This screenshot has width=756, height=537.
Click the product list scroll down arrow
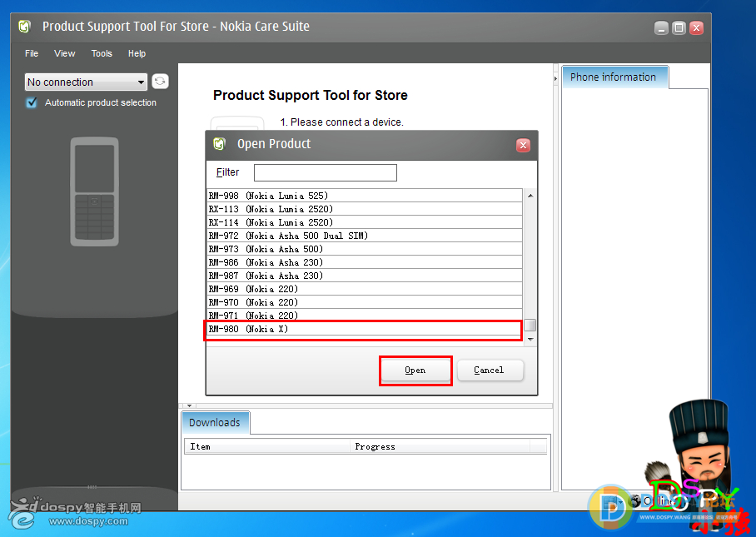pos(530,340)
